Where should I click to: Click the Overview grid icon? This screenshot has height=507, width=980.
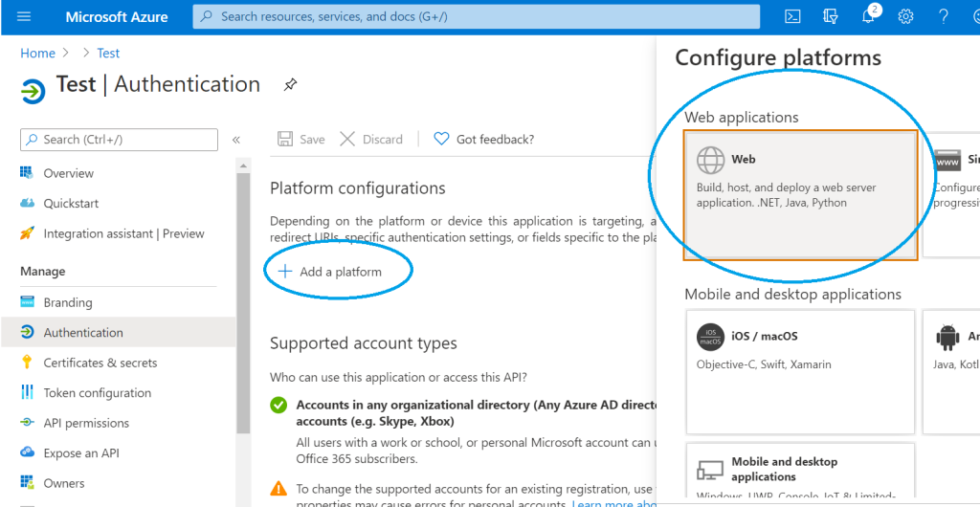pos(27,173)
